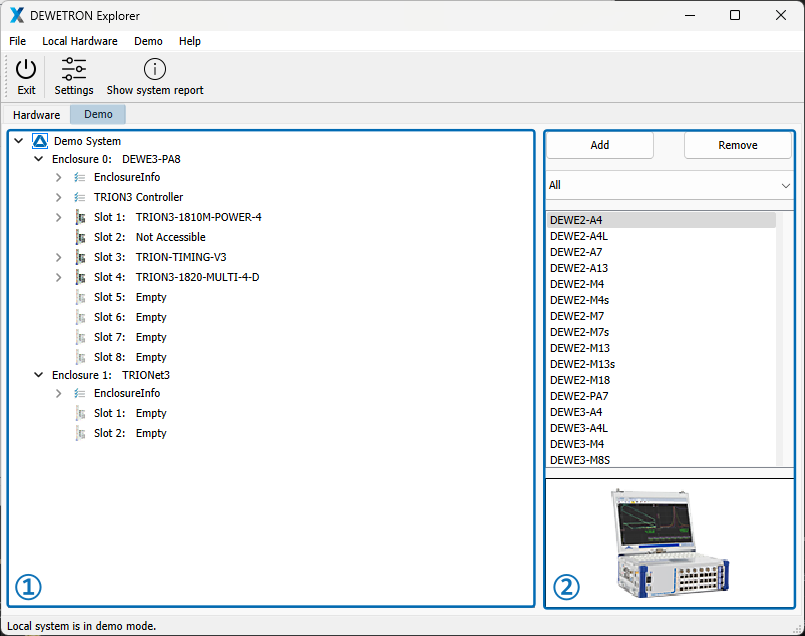This screenshot has height=636, width=805.
Task: Click the Demo System logo icon
Action: (40, 141)
